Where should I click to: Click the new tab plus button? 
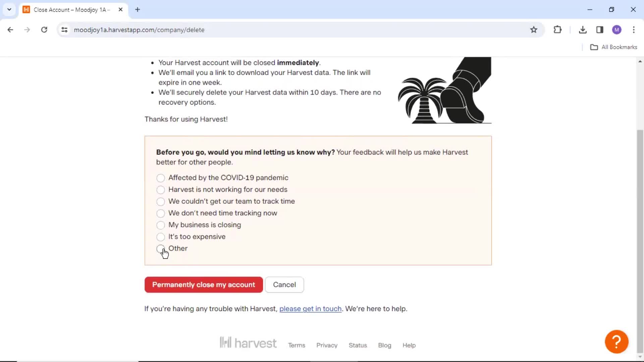(x=138, y=10)
